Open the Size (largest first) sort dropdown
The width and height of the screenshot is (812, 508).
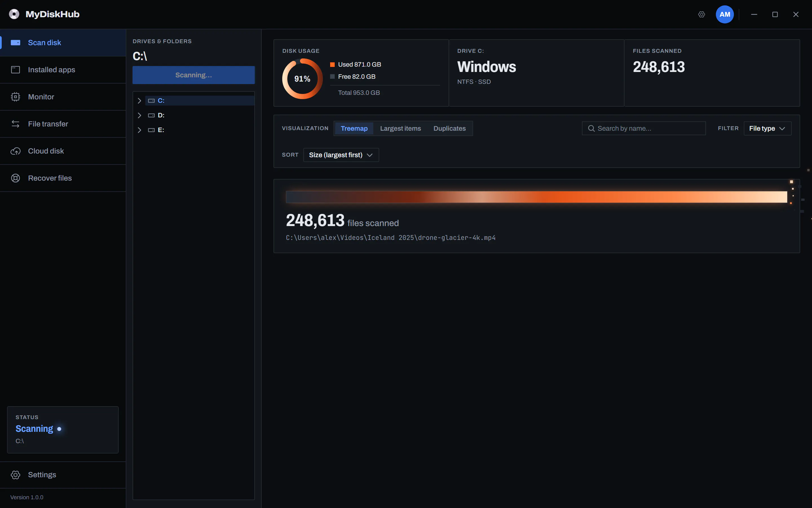pos(341,155)
